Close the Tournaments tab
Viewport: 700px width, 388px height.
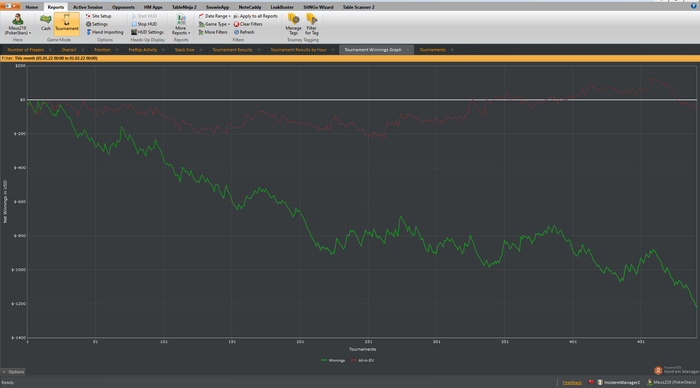point(452,50)
